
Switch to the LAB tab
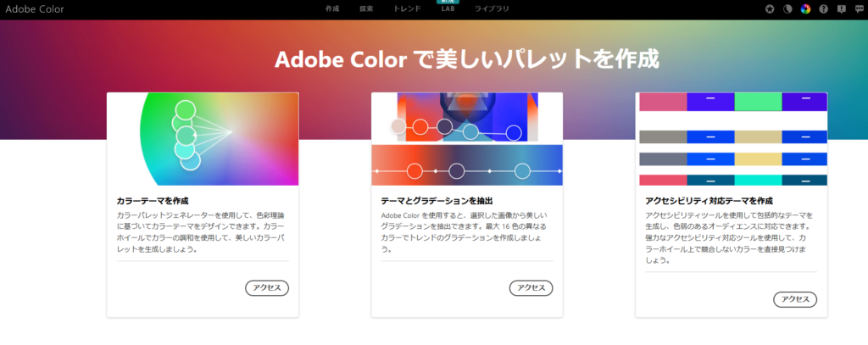[x=448, y=8]
